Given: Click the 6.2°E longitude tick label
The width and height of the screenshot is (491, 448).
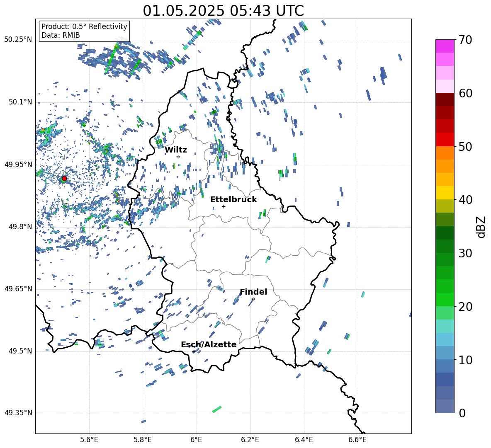Looking at the screenshot, I should coord(250,440).
